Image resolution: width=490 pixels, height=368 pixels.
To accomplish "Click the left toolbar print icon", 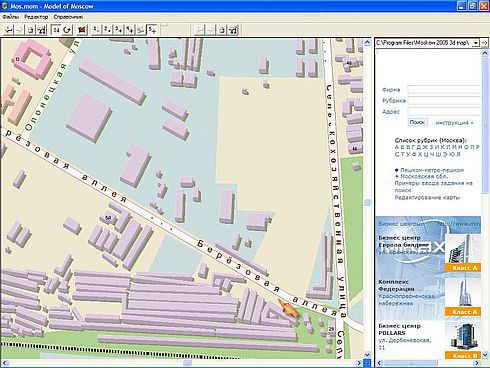I will (x=41, y=30).
